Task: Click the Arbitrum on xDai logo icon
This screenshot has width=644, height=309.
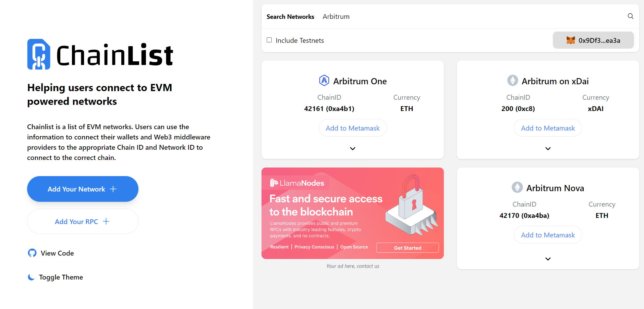Action: pyautogui.click(x=513, y=81)
